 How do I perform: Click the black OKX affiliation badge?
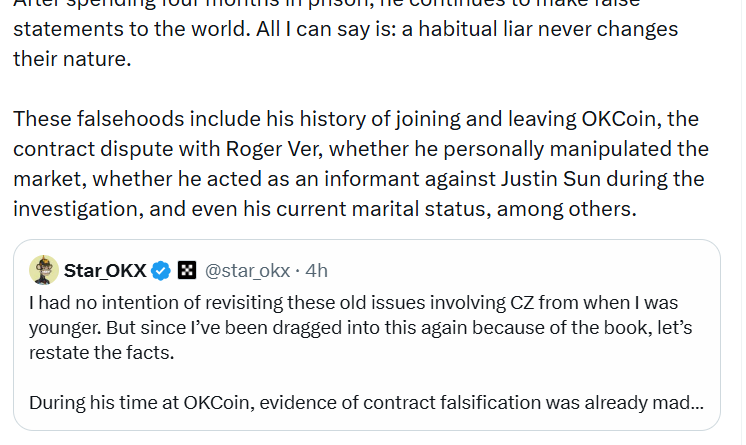pos(187,270)
